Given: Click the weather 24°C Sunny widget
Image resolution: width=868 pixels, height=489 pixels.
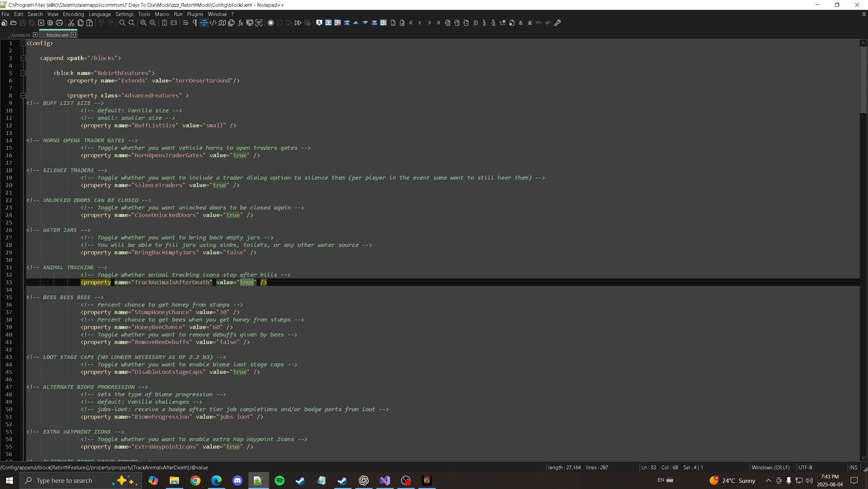Looking at the screenshot, I should [733, 481].
